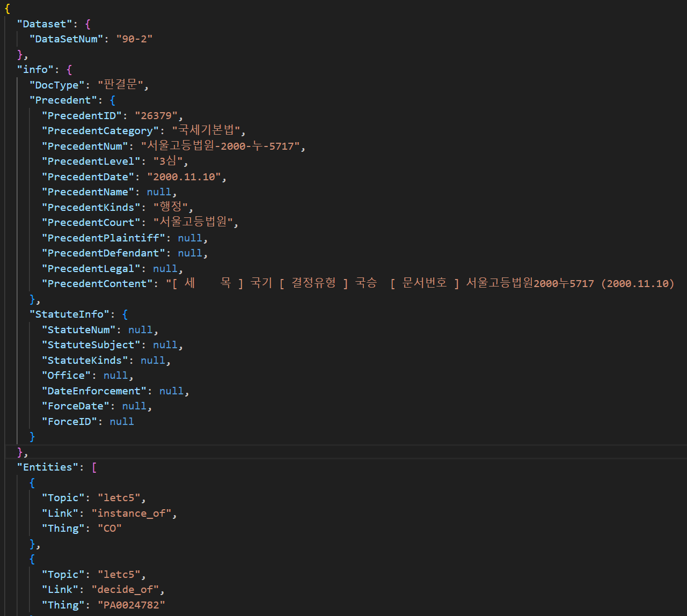Click the null value of StatuteSubject
This screenshot has height=616, width=687.
coord(165,345)
